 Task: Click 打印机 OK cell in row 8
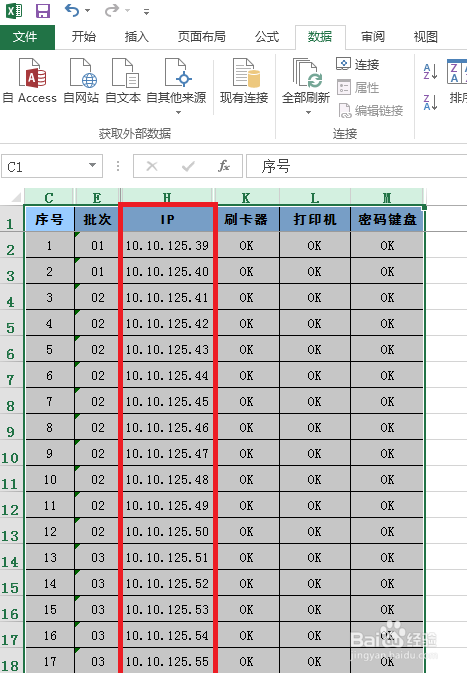click(x=315, y=401)
